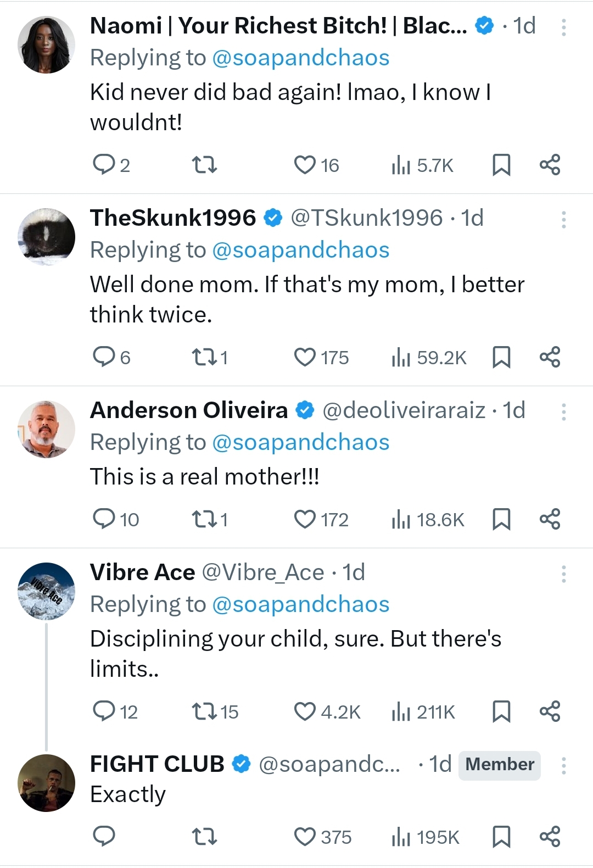Open TheSkunk1996 profile name

173,218
